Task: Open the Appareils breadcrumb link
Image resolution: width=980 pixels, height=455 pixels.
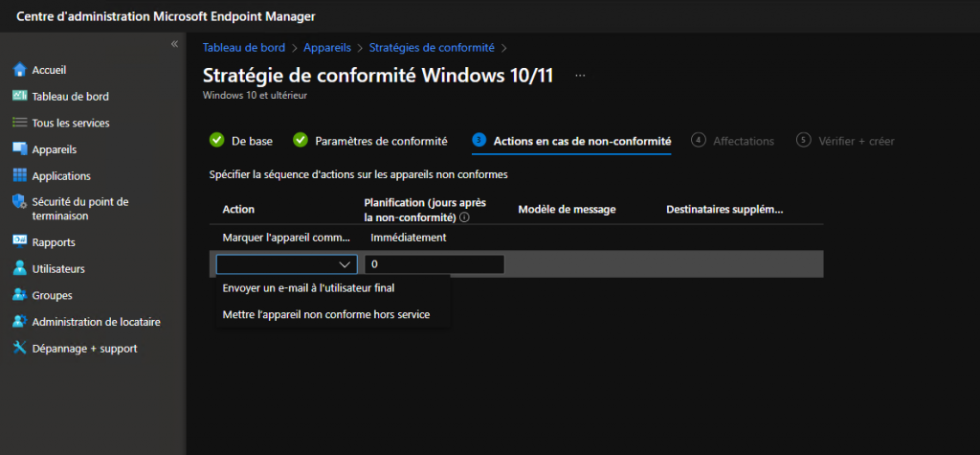Action: tap(327, 47)
